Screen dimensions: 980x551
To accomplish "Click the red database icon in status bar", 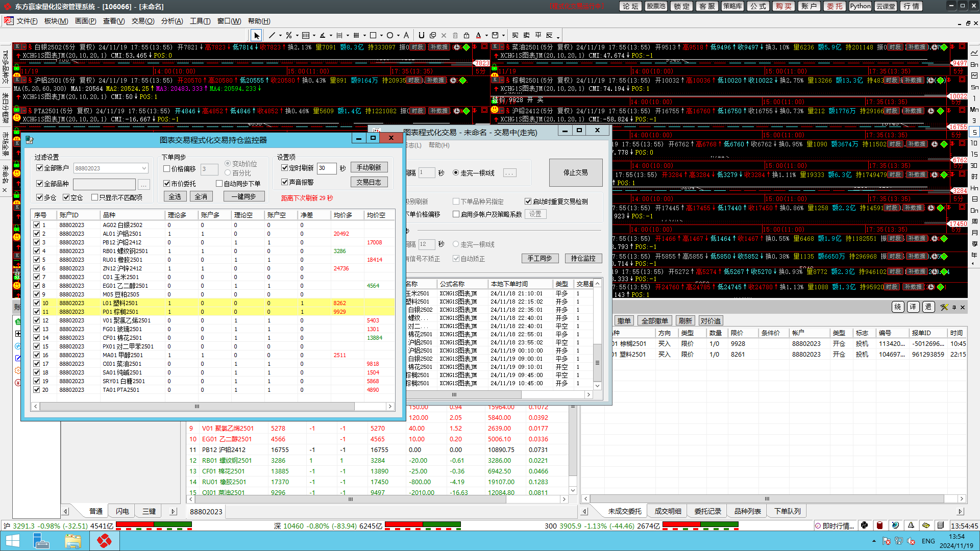I will pyautogui.click(x=879, y=525).
